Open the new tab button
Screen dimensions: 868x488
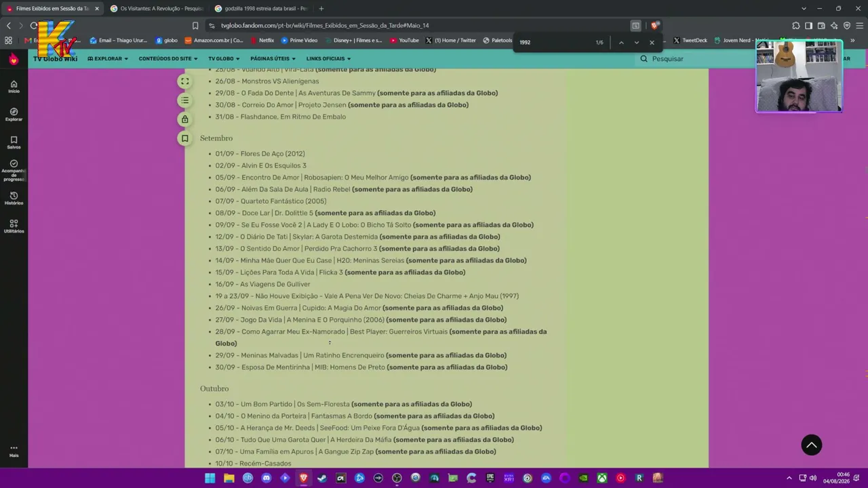[321, 9]
